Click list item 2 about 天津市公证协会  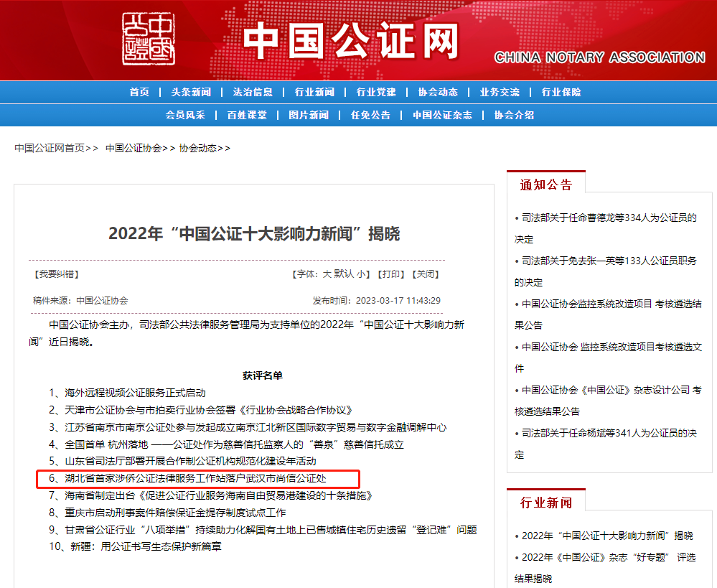tap(200, 410)
